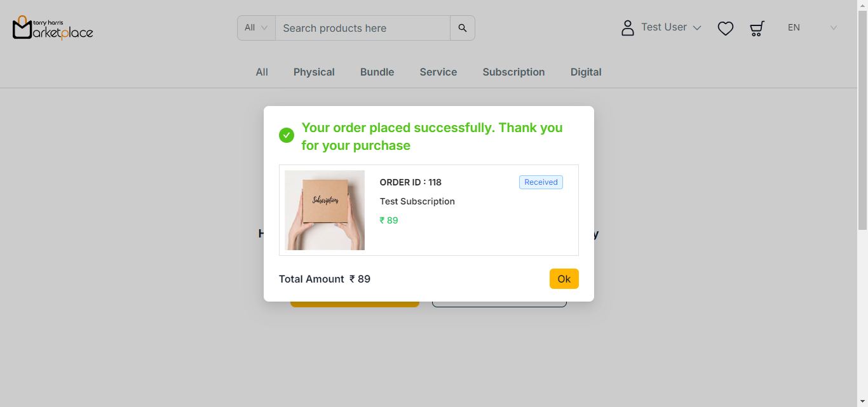Select the All products tab
Viewport: 868px width, 407px height.
click(262, 72)
